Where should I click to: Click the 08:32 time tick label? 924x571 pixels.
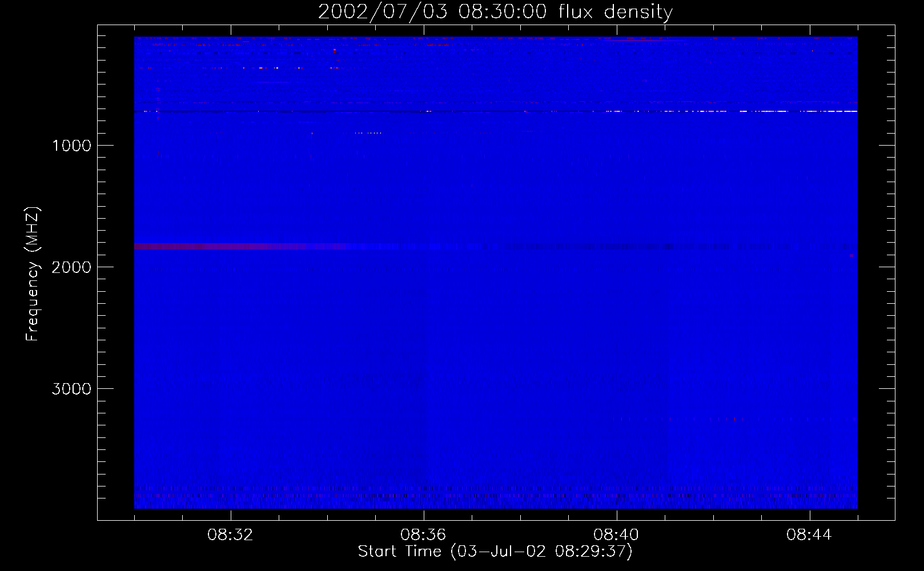(230, 535)
